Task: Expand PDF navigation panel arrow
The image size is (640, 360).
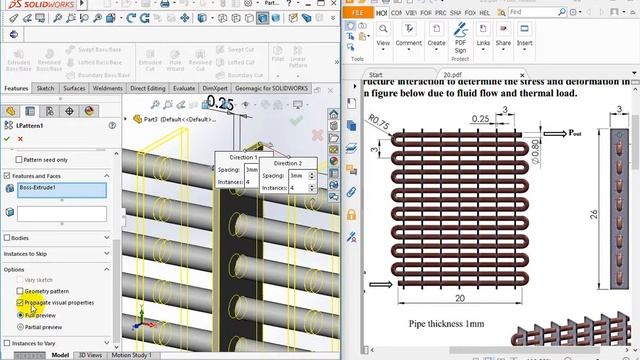Action: click(x=354, y=86)
